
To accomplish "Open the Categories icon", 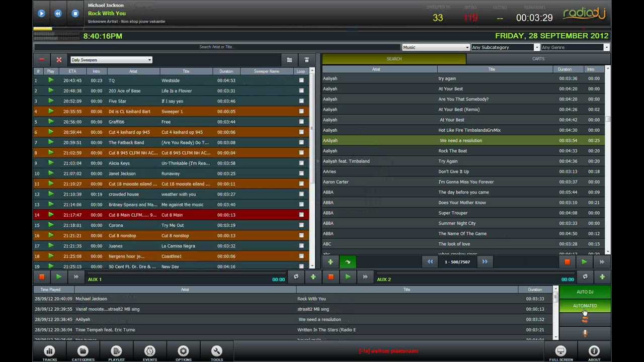I will coord(83,353).
